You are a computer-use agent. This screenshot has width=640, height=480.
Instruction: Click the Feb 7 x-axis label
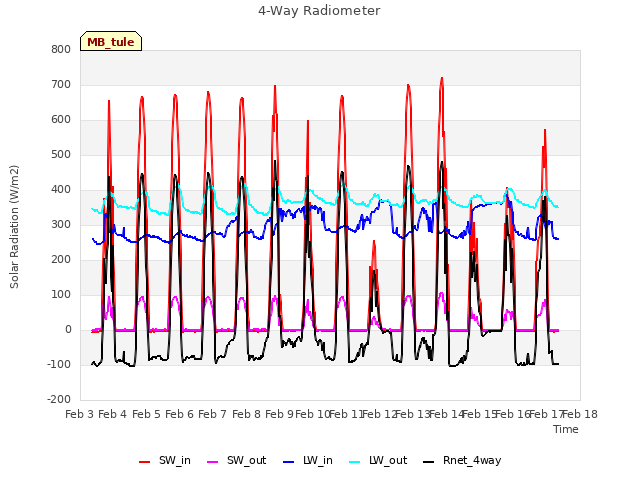213,414
